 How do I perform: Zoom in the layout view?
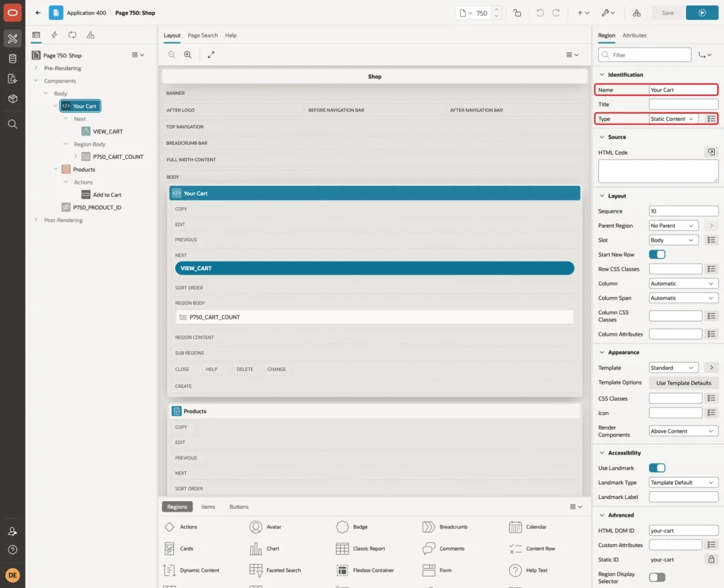[188, 54]
